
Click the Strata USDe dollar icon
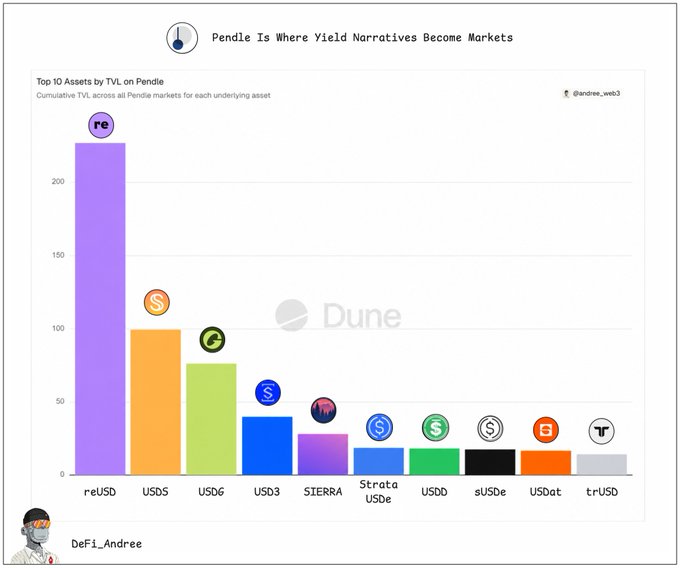379,427
